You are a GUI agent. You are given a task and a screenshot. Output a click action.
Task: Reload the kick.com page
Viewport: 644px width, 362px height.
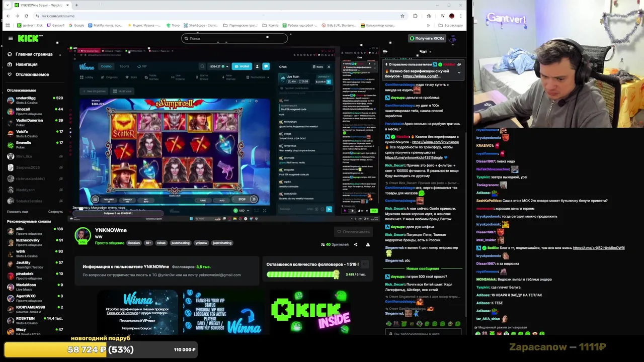[26, 16]
